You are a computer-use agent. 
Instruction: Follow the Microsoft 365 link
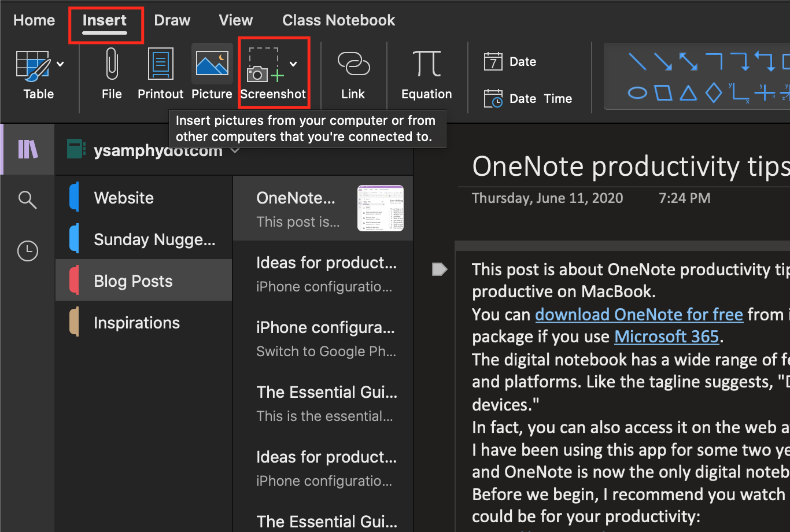[x=667, y=337]
